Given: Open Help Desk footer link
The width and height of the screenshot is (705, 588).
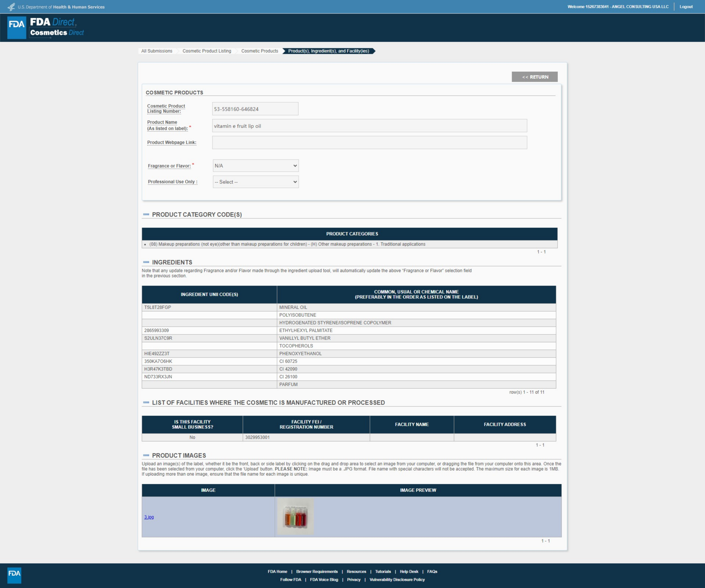Looking at the screenshot, I should click(x=408, y=571).
